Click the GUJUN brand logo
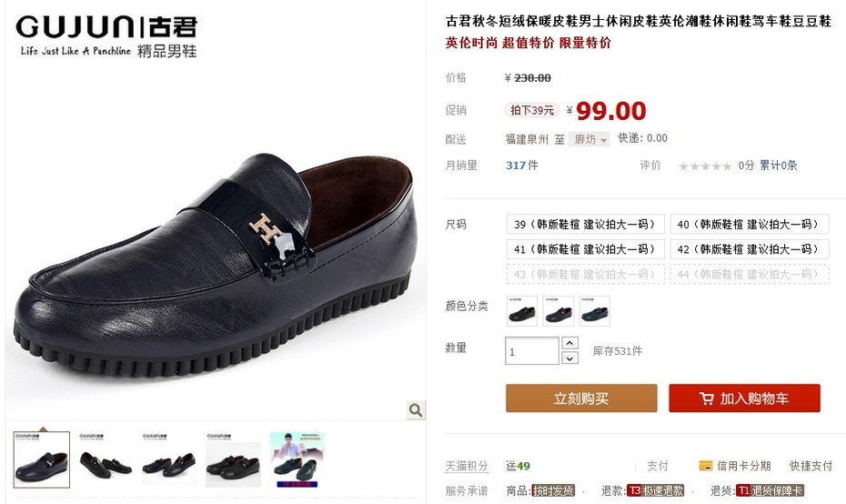 (x=106, y=36)
